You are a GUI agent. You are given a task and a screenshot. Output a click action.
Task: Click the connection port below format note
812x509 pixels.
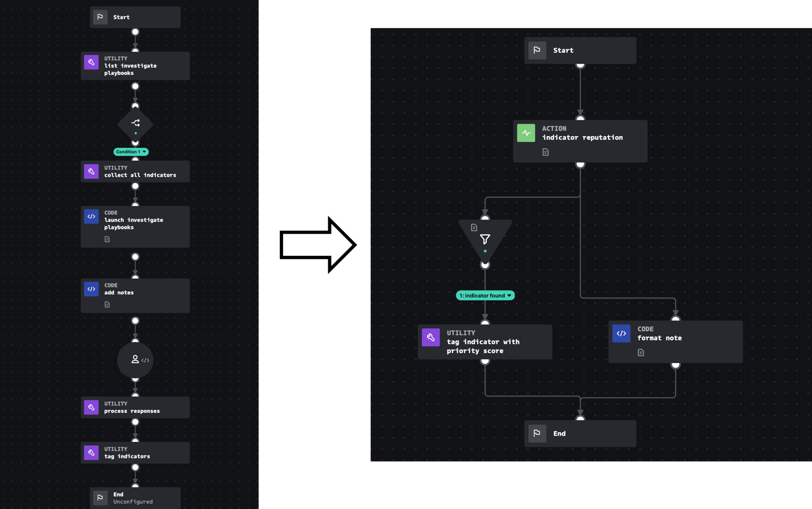pyautogui.click(x=675, y=365)
